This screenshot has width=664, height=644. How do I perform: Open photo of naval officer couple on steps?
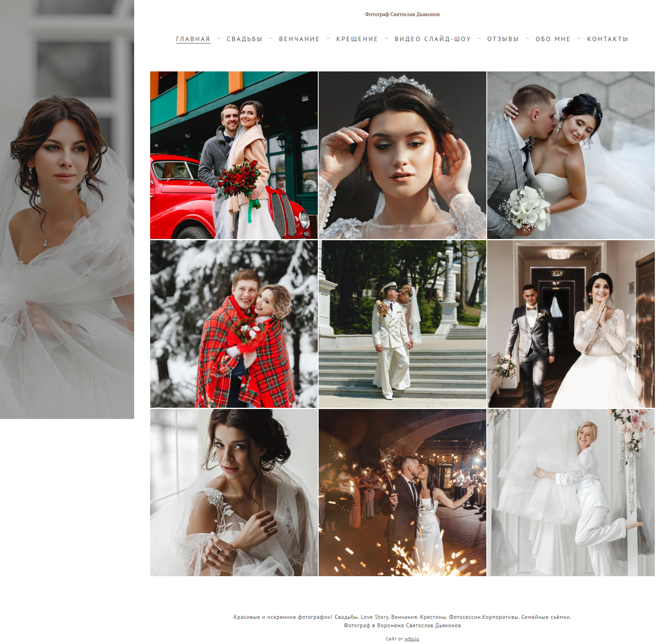[x=402, y=324]
